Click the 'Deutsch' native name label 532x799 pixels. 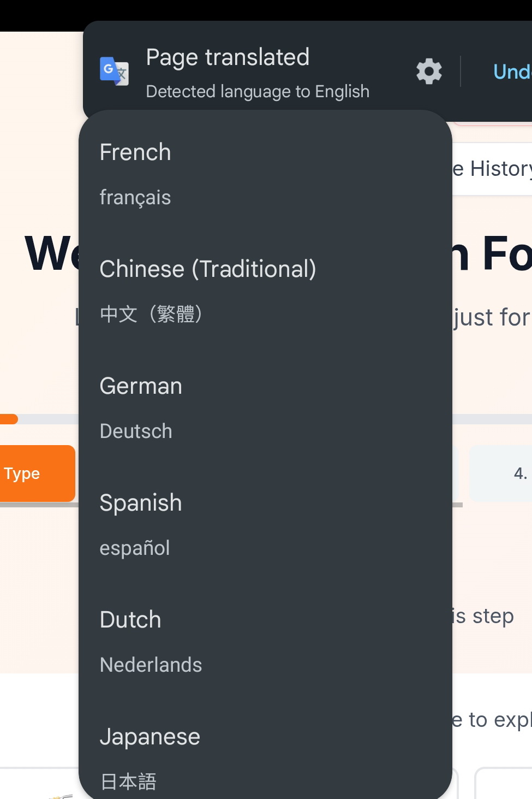tap(136, 431)
